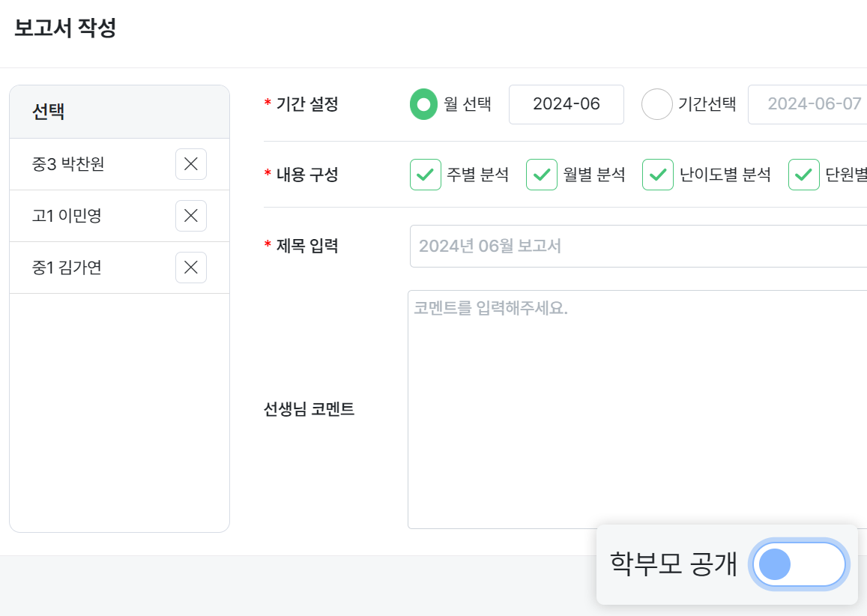Disable the 난이도별 분석 checkbox
Image resolution: width=867 pixels, height=616 pixels.
click(657, 175)
